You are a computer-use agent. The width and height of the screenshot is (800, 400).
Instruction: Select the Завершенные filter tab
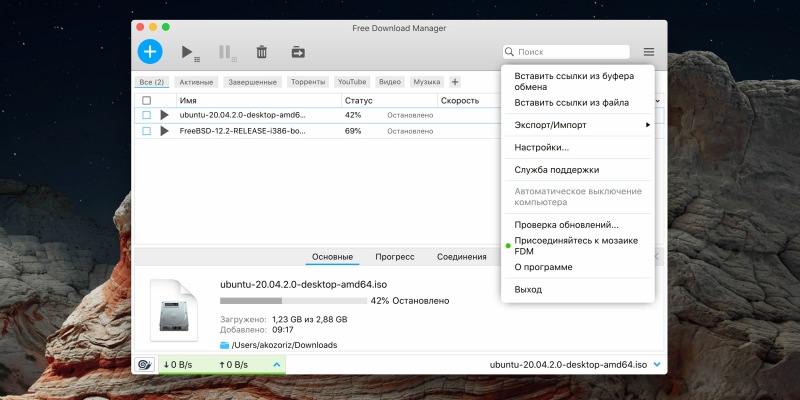click(x=253, y=82)
